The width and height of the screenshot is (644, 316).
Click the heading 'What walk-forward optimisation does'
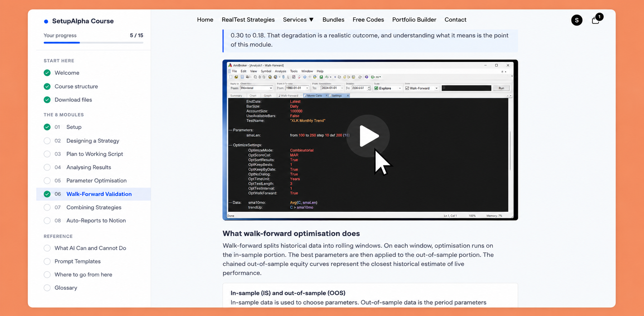pyautogui.click(x=291, y=234)
